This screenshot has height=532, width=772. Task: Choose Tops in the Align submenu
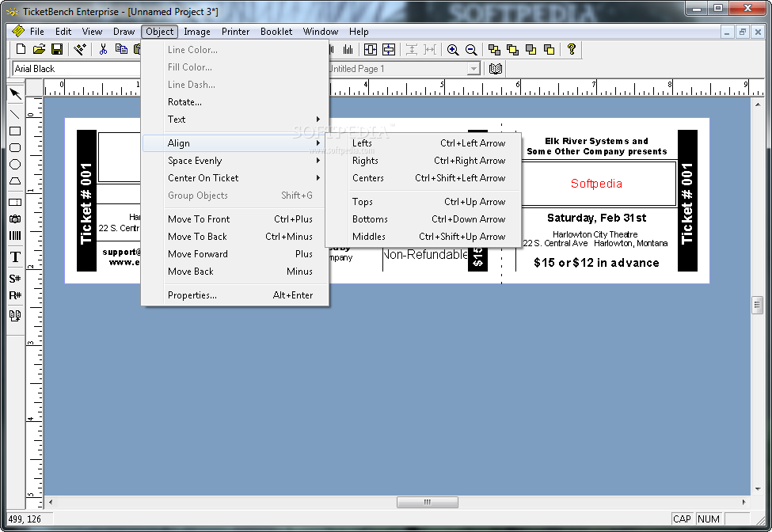423,201
